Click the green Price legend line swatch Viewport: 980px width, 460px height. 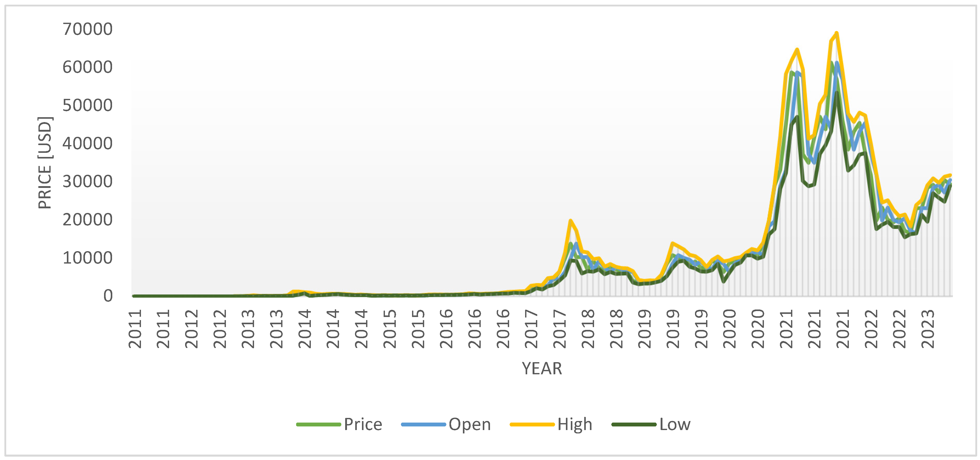point(319,424)
